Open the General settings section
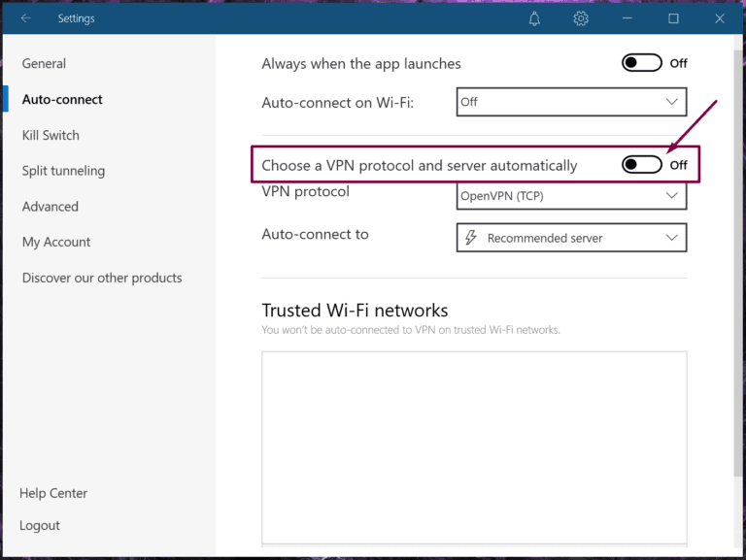 pyautogui.click(x=45, y=64)
